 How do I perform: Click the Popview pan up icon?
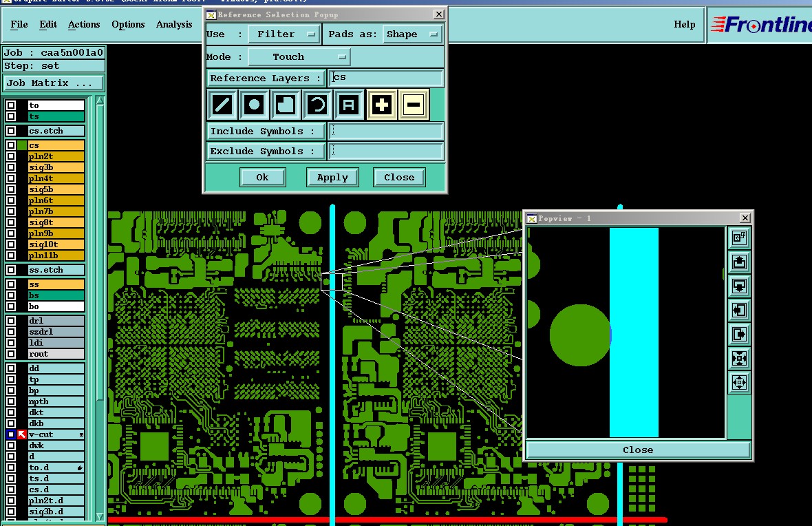click(x=739, y=262)
